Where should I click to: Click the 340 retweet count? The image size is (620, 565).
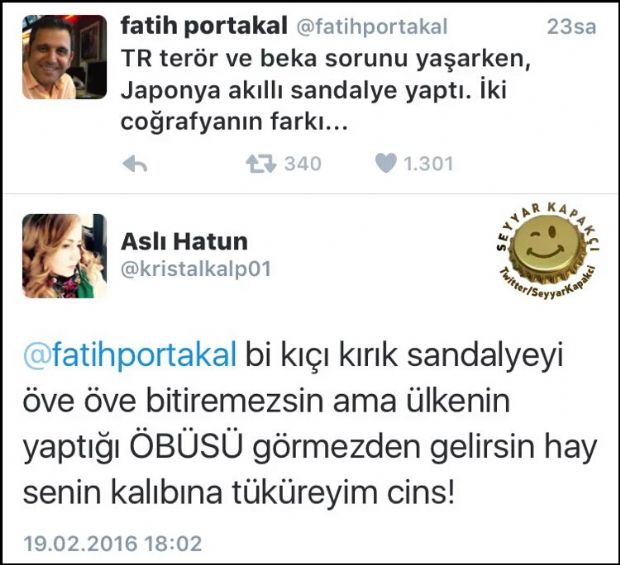click(303, 164)
